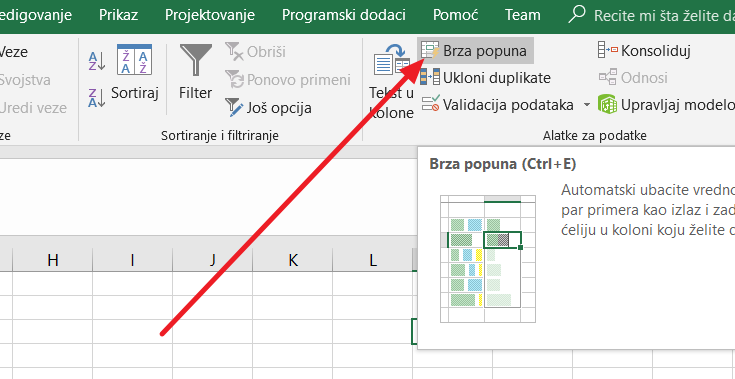This screenshot has height=379, width=735.
Task: Sort descending with the Z-A arrow icon
Action: (x=97, y=98)
